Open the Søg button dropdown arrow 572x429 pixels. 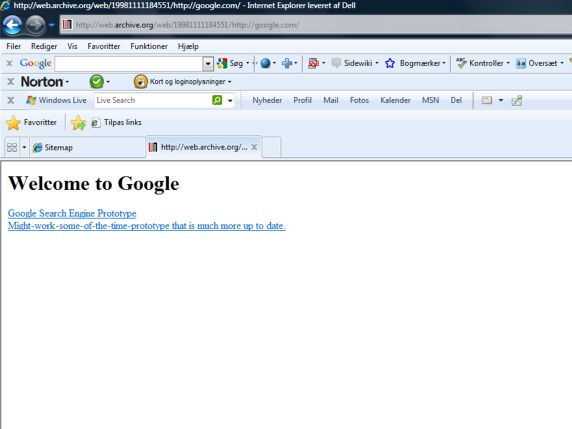(248, 63)
